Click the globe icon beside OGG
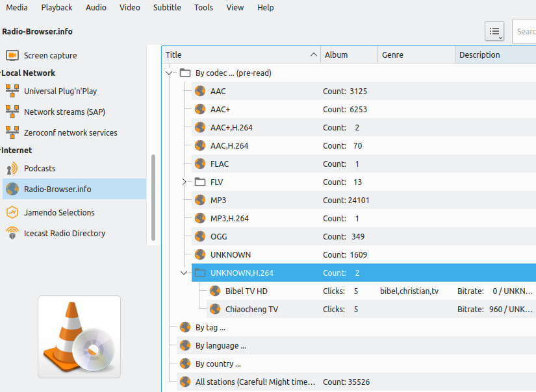 tap(200, 236)
